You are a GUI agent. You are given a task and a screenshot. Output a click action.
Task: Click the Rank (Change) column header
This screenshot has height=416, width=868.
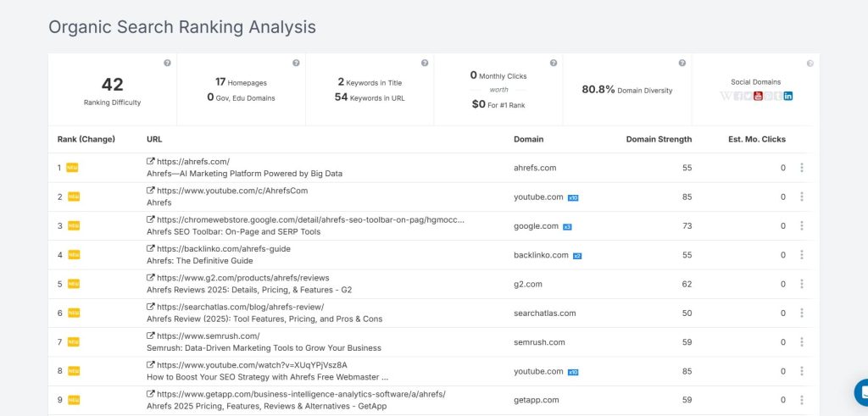pyautogui.click(x=86, y=139)
